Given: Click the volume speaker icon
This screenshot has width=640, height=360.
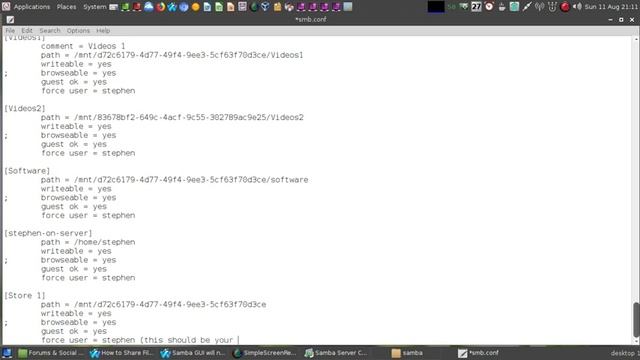Looking at the screenshot, I should point(577,7).
